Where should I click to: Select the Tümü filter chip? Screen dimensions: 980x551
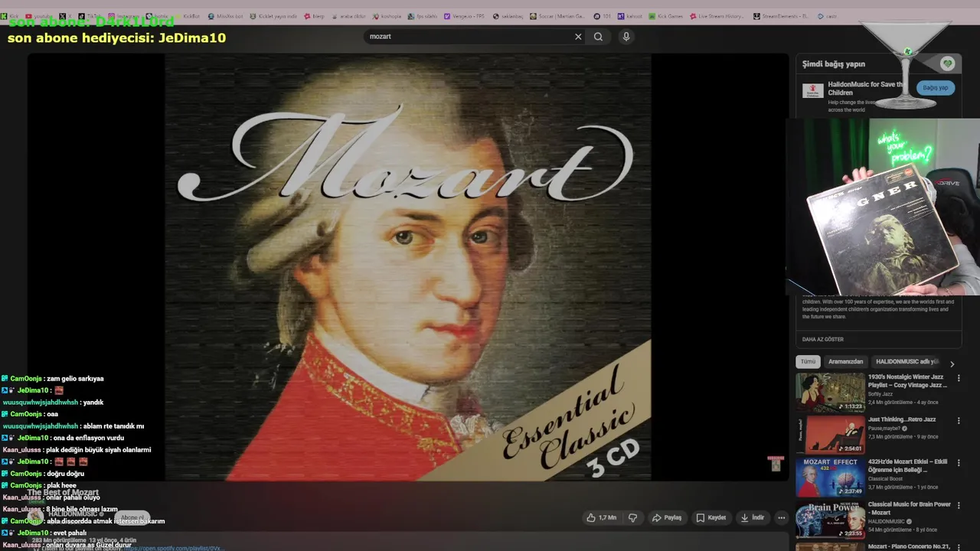(808, 362)
